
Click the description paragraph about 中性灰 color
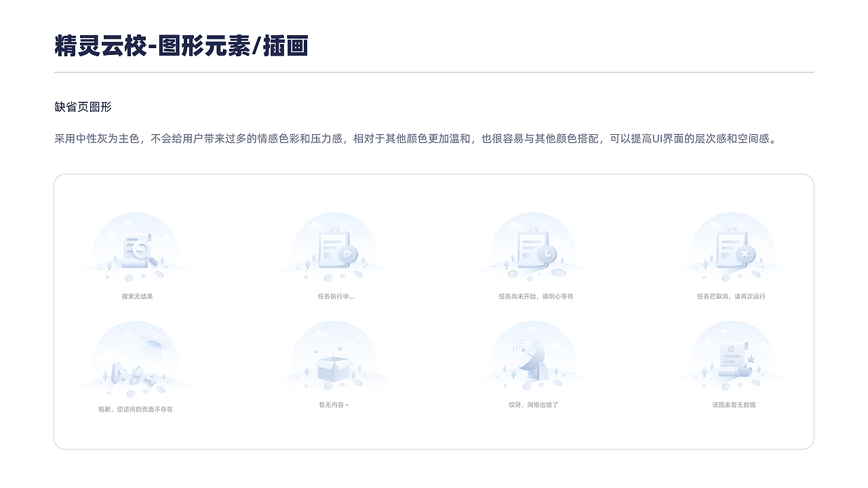(x=416, y=140)
